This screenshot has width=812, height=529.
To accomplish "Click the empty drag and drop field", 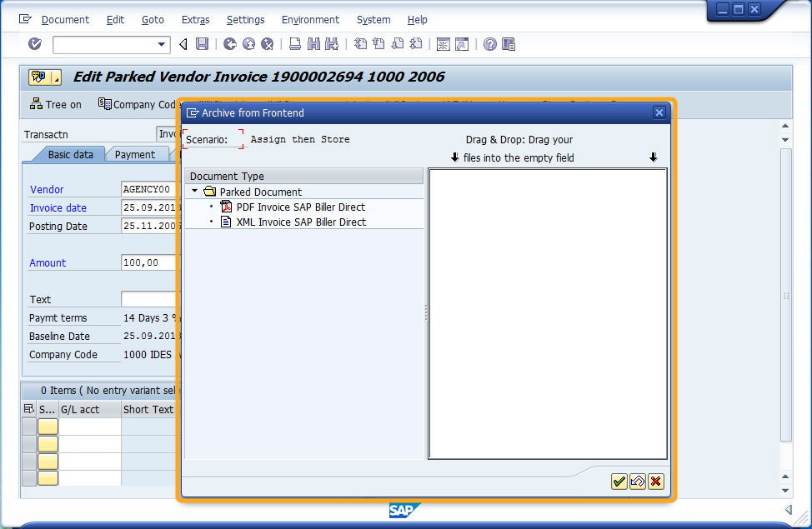I will click(x=548, y=314).
